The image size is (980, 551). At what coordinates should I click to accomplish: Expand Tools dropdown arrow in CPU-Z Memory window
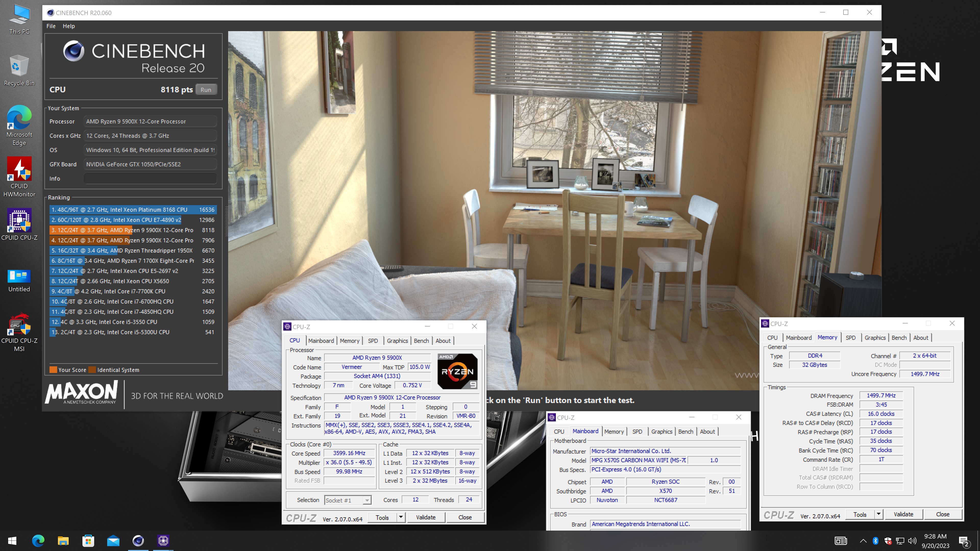pyautogui.click(x=878, y=515)
